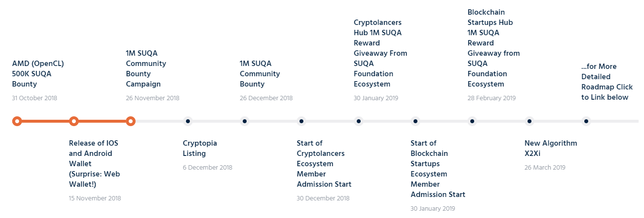Viewport: 644px width, 218px height.
Task: Open the 1M SUQA Community Bounty Campaign entry
Action: pyautogui.click(x=146, y=68)
